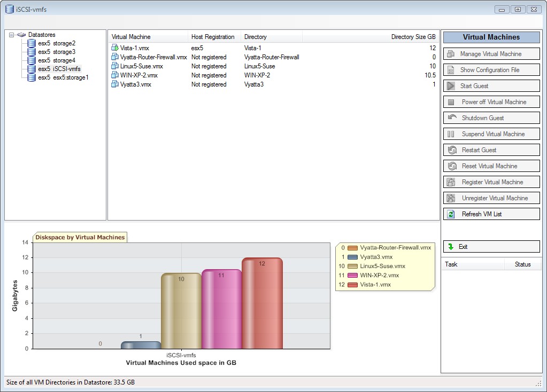The height and width of the screenshot is (392, 547).
Task: Collapse the Datastores tree node
Action: coord(12,35)
